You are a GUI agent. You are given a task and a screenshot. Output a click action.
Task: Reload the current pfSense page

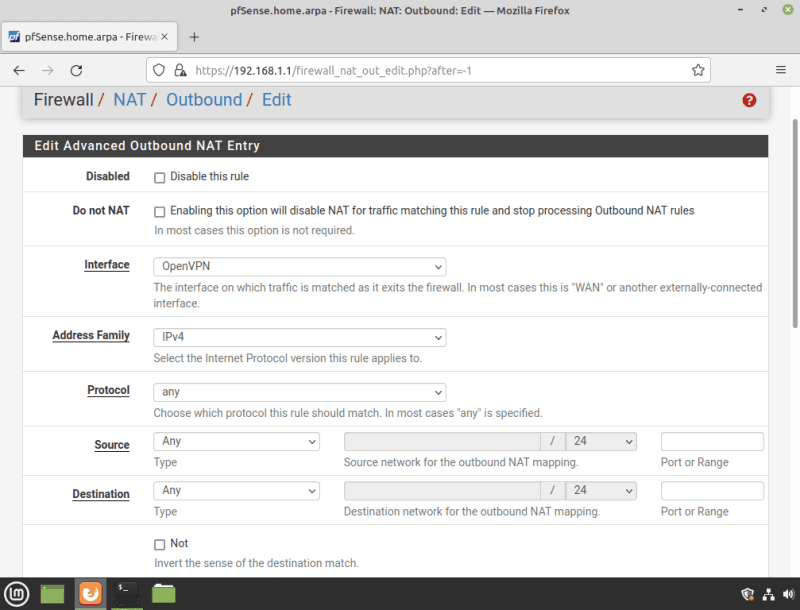76,71
